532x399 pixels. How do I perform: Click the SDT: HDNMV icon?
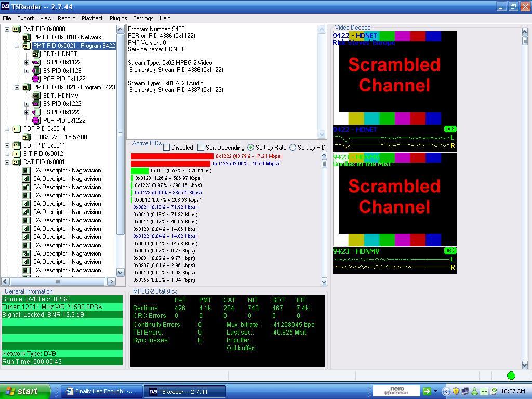[x=36, y=96]
